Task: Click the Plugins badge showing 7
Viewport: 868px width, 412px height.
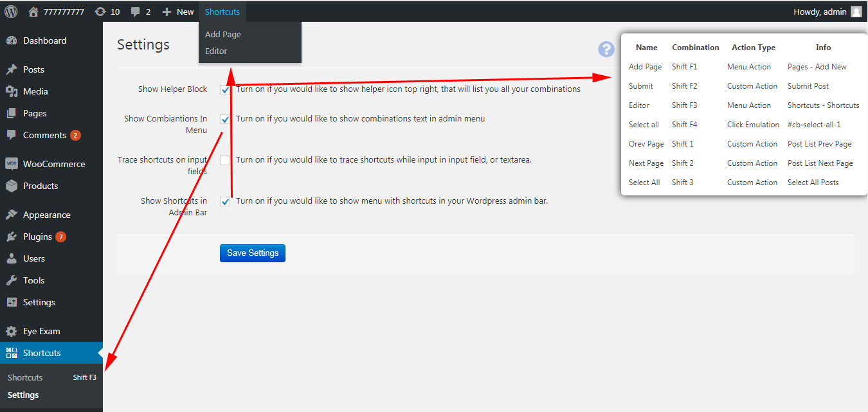Action: [61, 237]
